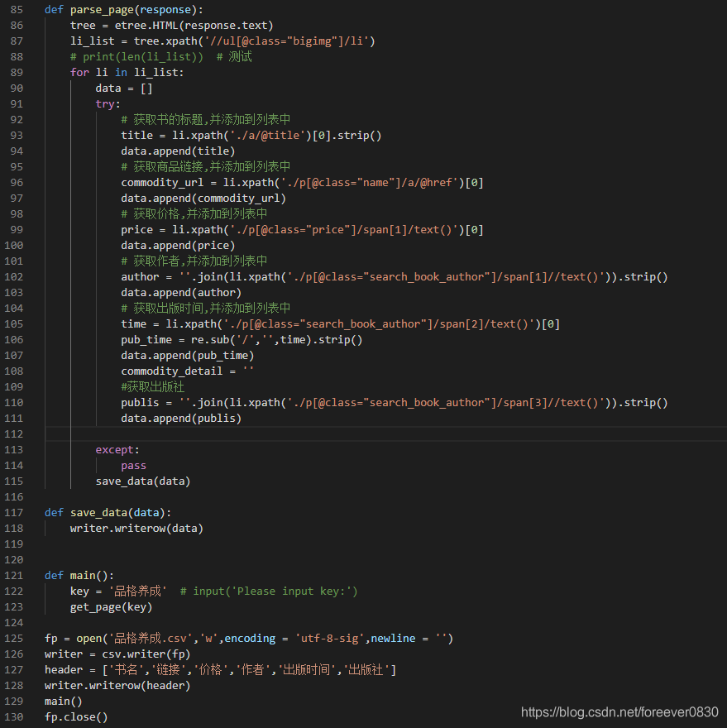
Task: Click the 'def main():' definition
Action: pyautogui.click(x=79, y=576)
